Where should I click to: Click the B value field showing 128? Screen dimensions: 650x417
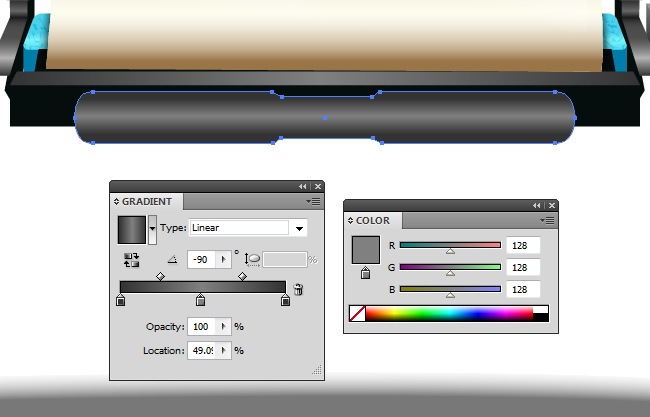523,289
